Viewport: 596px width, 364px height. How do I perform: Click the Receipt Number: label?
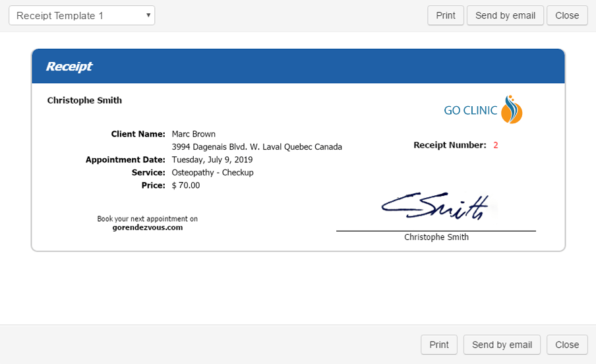coord(450,145)
